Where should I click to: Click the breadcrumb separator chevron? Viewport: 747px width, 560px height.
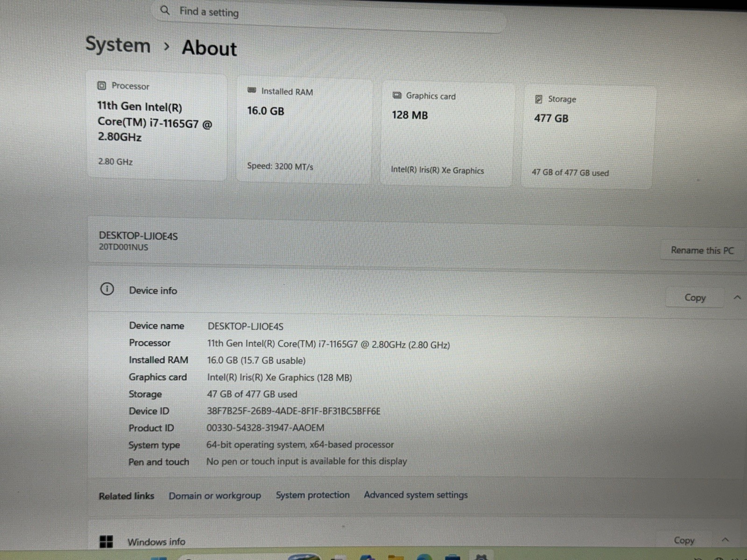[167, 46]
